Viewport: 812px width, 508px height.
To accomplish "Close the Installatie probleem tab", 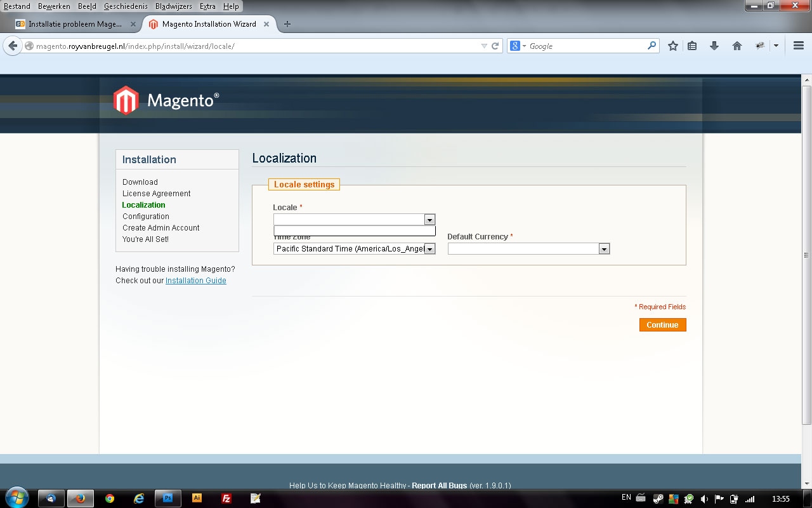I will [133, 24].
